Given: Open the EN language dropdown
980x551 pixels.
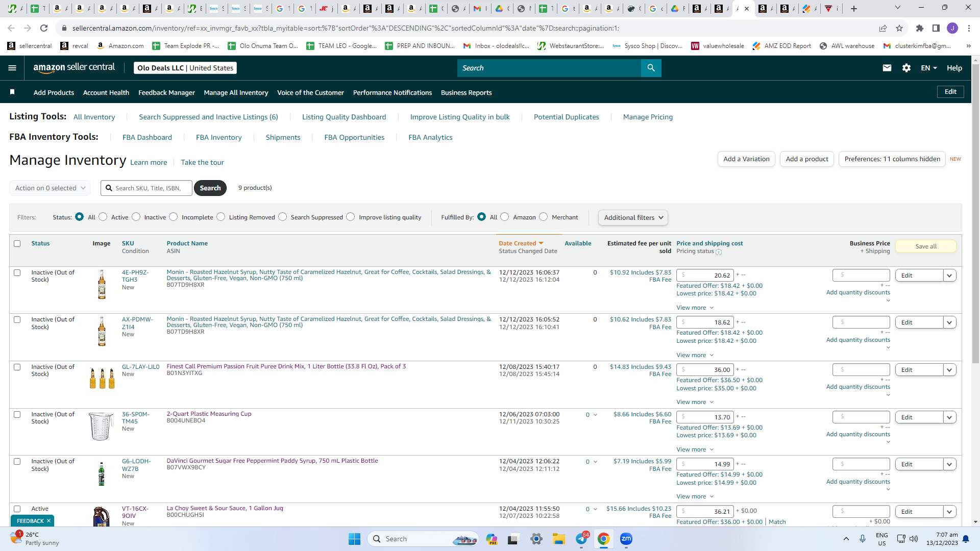Looking at the screenshot, I should coord(929,68).
